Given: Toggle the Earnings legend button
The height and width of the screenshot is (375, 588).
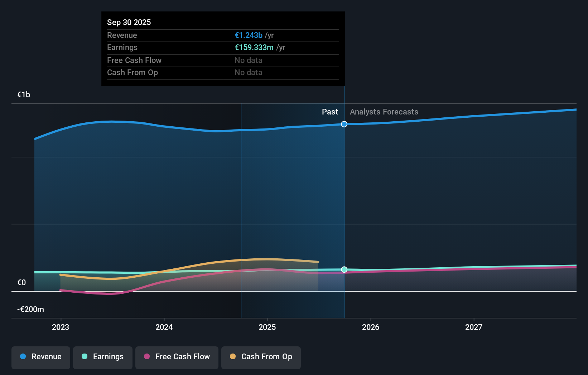Looking at the screenshot, I should click(x=103, y=357).
